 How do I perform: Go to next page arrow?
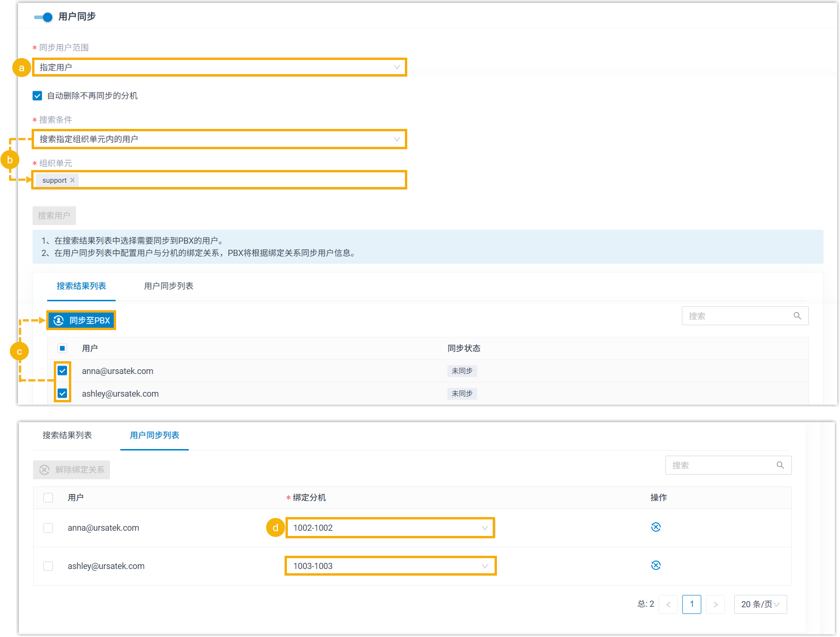(x=715, y=604)
